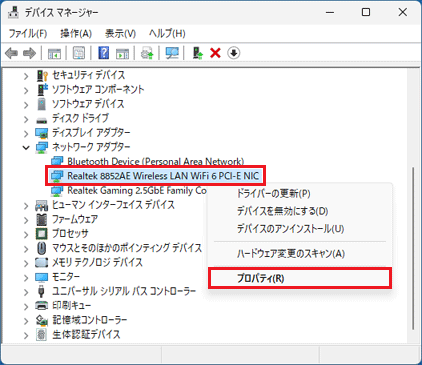
Task: Collapse the ネットワーク アダプター node
Action: pos(26,147)
